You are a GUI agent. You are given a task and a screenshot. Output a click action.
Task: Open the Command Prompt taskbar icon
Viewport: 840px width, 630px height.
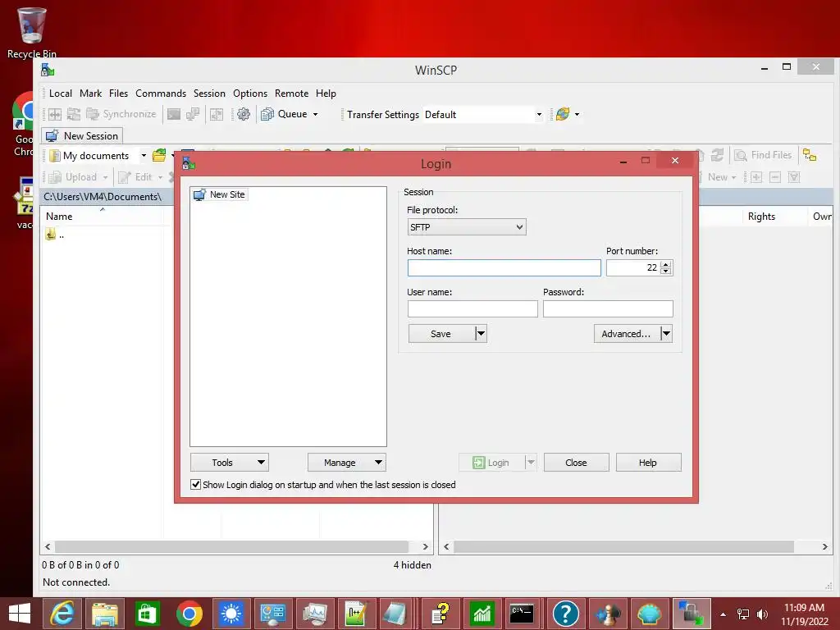522,614
